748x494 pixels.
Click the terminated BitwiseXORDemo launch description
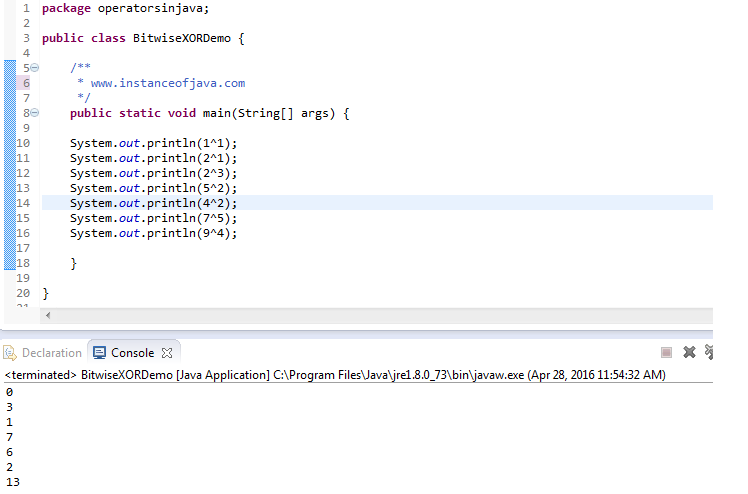(x=335, y=375)
